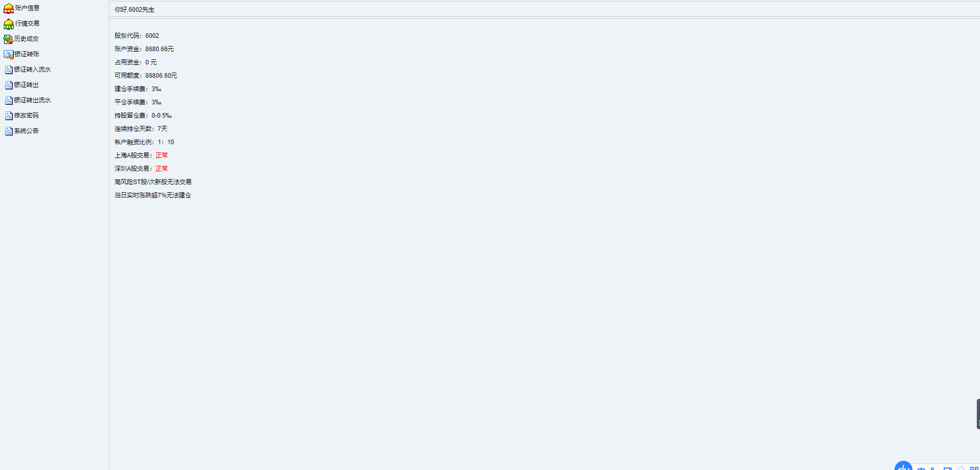Click the document icon beside 银证转入流水
The image size is (980, 470).
point(9,70)
